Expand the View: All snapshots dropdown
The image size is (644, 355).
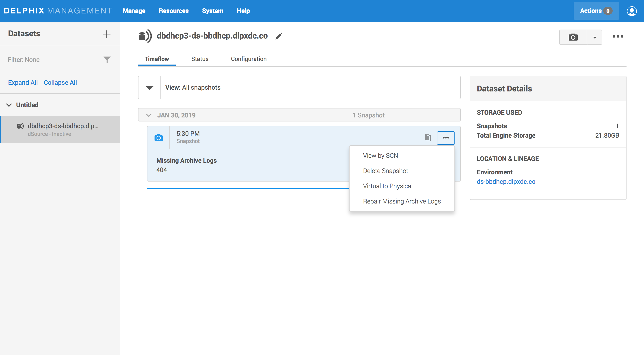pos(149,87)
